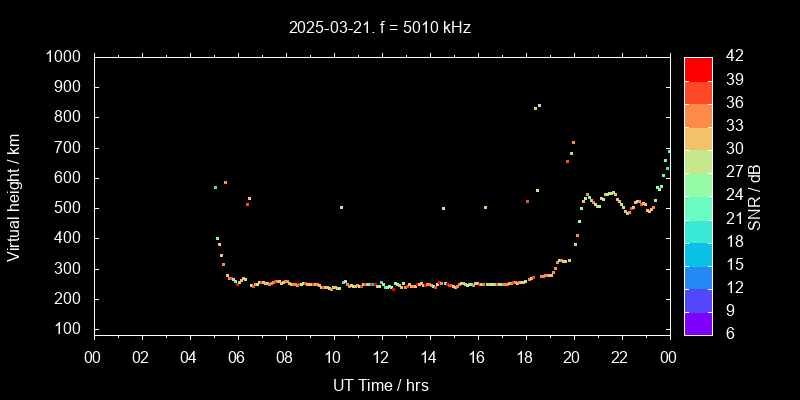Click the violet 6–9 dB colorbar segment

[x=698, y=323]
